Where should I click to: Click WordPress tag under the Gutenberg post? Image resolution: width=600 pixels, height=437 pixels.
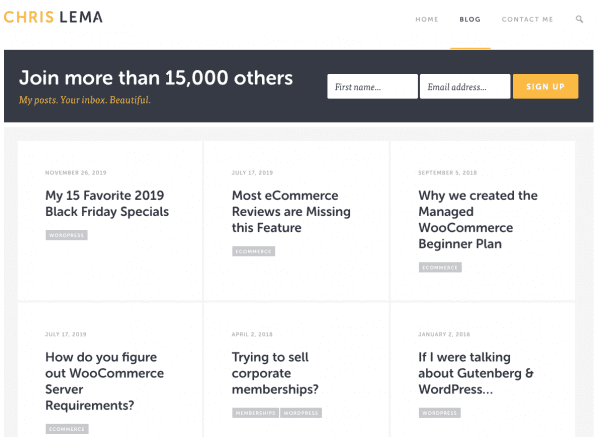click(x=440, y=413)
